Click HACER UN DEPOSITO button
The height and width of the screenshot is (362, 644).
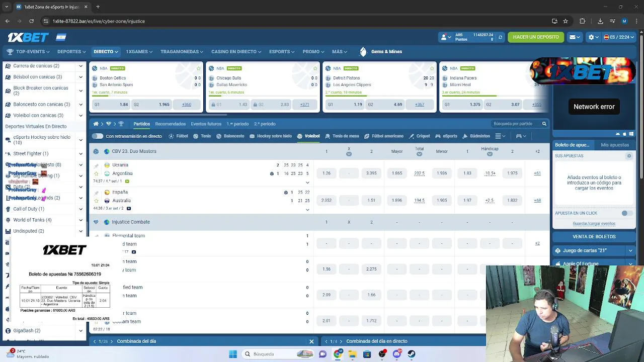pos(536,37)
